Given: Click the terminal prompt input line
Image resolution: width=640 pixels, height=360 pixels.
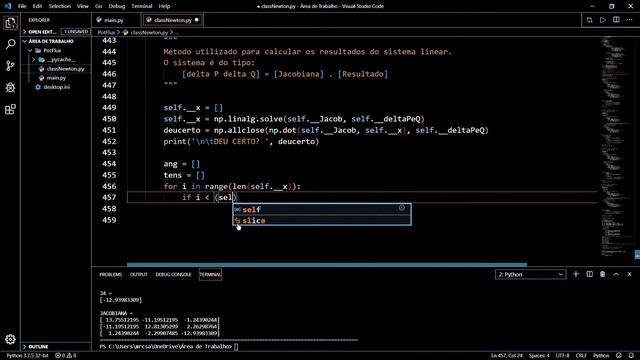Looking at the screenshot, I should click(x=169, y=347).
